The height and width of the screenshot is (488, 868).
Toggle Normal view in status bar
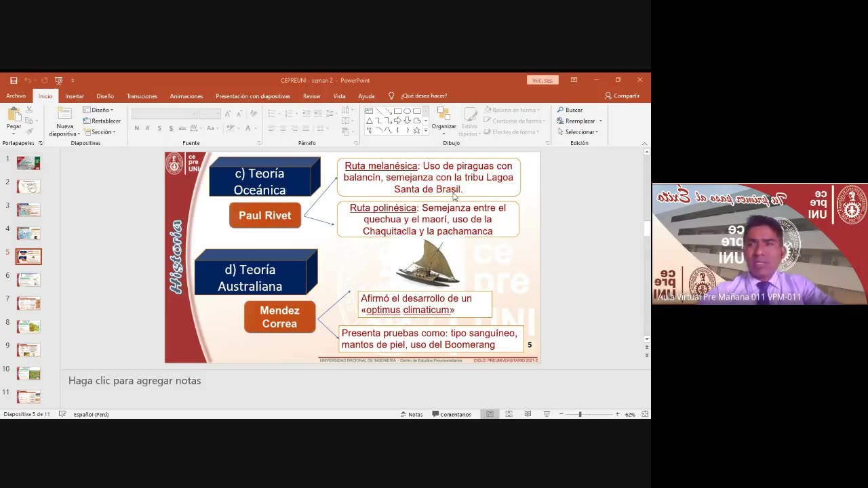point(490,414)
